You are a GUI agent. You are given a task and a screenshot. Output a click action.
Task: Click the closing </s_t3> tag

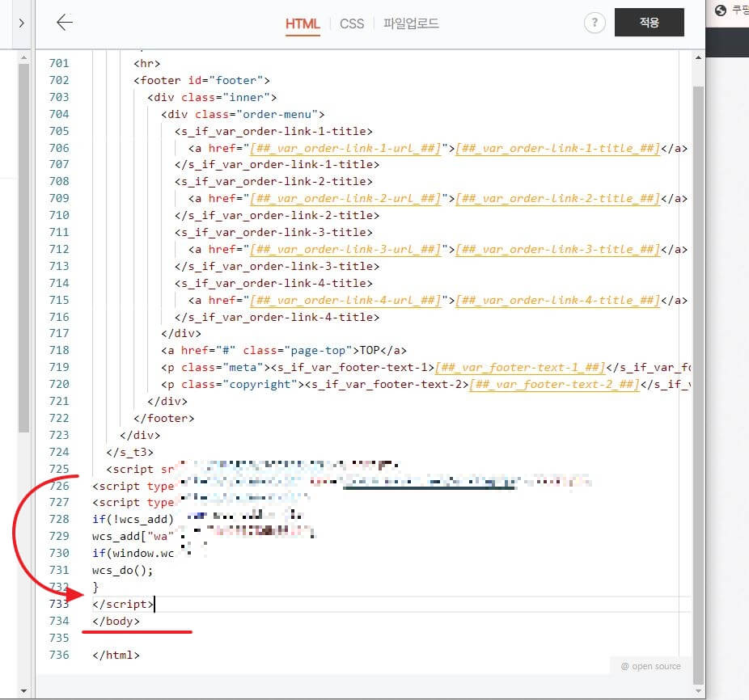coord(130,452)
